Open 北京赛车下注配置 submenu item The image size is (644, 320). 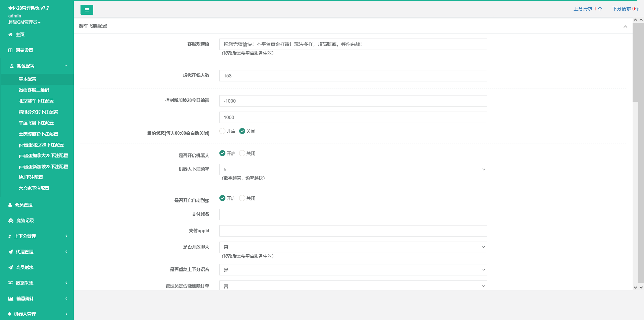[x=38, y=101]
